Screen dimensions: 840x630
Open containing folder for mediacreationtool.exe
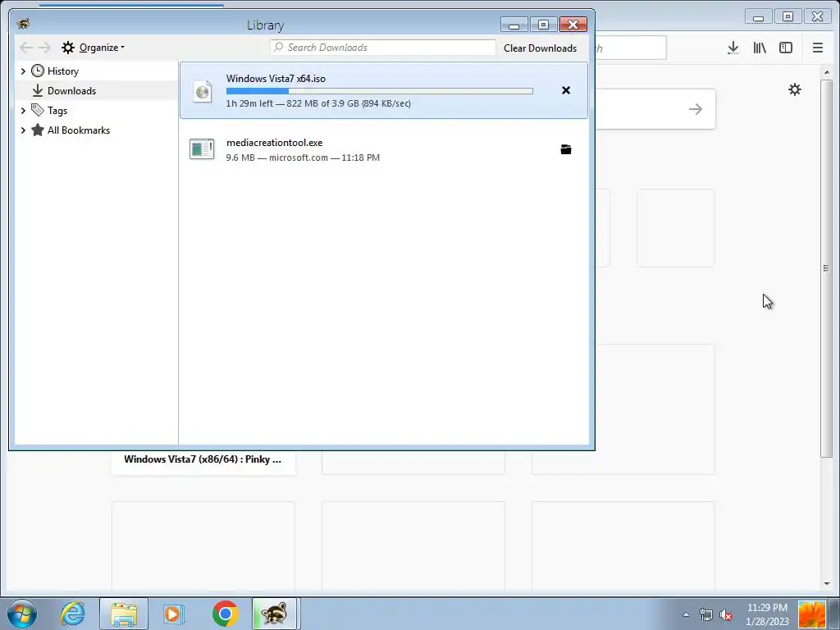pos(566,149)
